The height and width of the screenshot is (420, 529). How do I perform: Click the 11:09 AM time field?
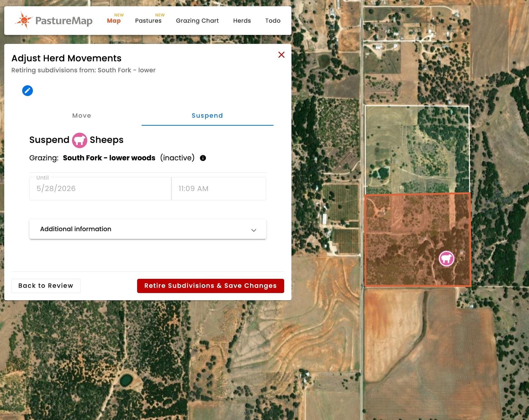point(219,189)
